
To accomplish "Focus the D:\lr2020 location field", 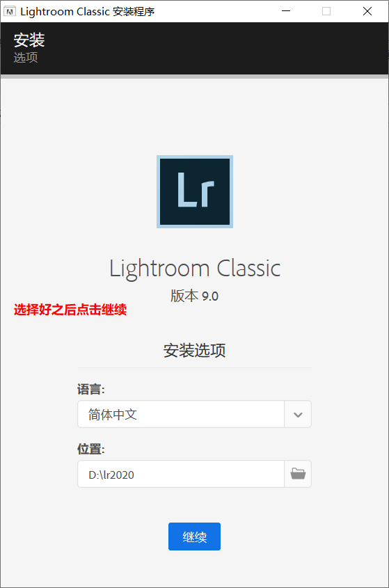I will click(181, 474).
